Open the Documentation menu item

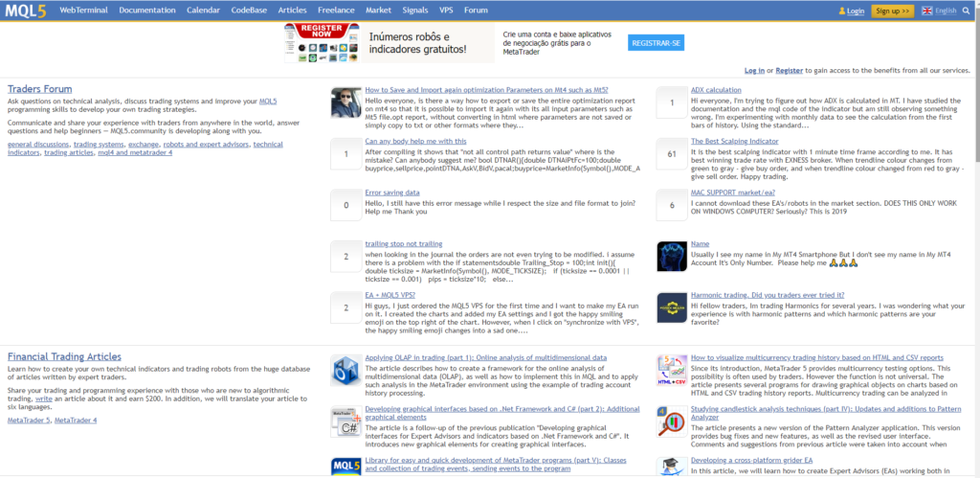tap(147, 11)
